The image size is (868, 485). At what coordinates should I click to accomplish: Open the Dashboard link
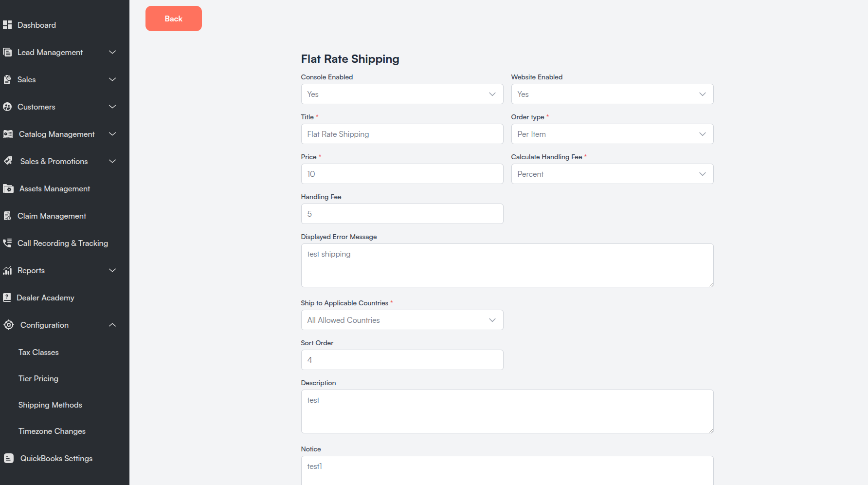point(36,25)
